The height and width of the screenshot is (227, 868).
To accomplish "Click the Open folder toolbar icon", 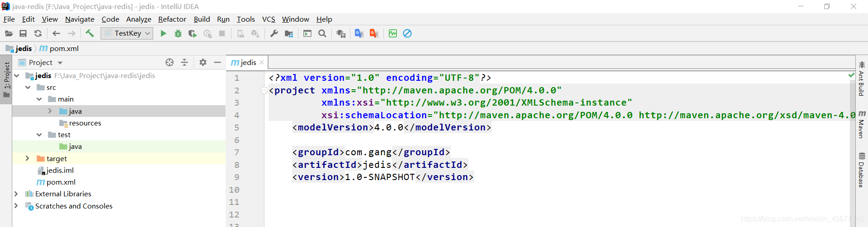I will coord(9,33).
